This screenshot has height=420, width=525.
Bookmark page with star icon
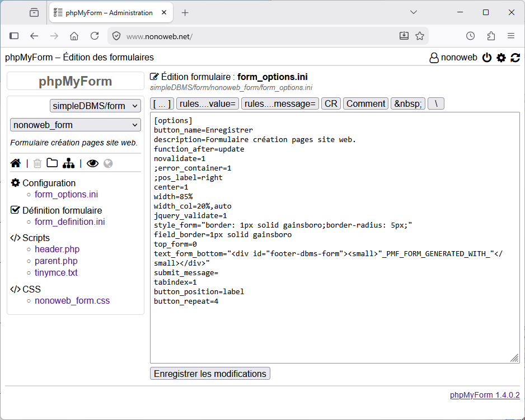click(420, 36)
